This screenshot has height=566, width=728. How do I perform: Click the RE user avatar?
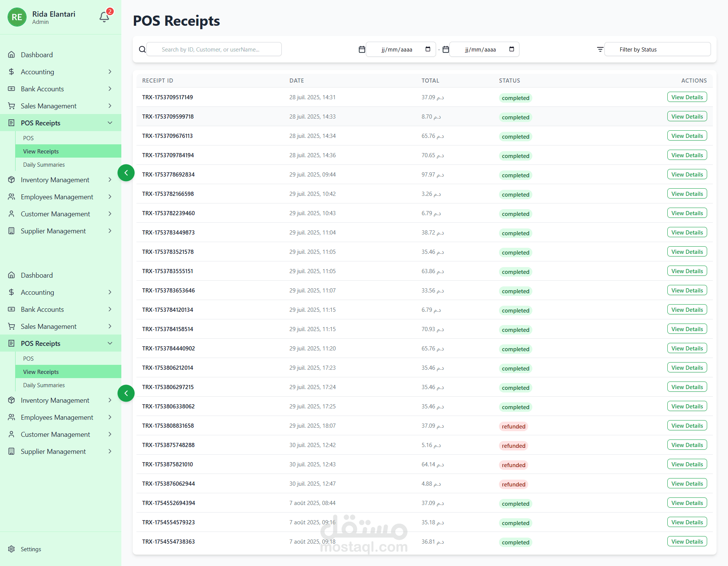pos(17,17)
